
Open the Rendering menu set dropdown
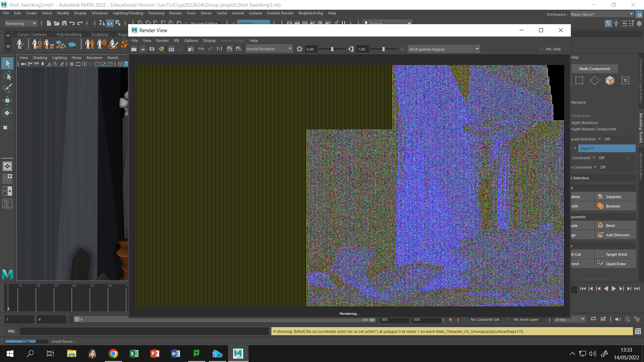(x=34, y=23)
